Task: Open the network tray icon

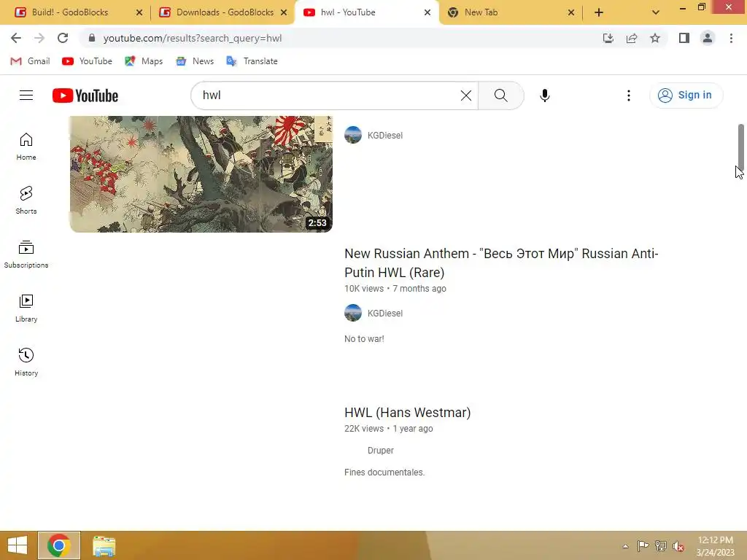Action: (661, 546)
